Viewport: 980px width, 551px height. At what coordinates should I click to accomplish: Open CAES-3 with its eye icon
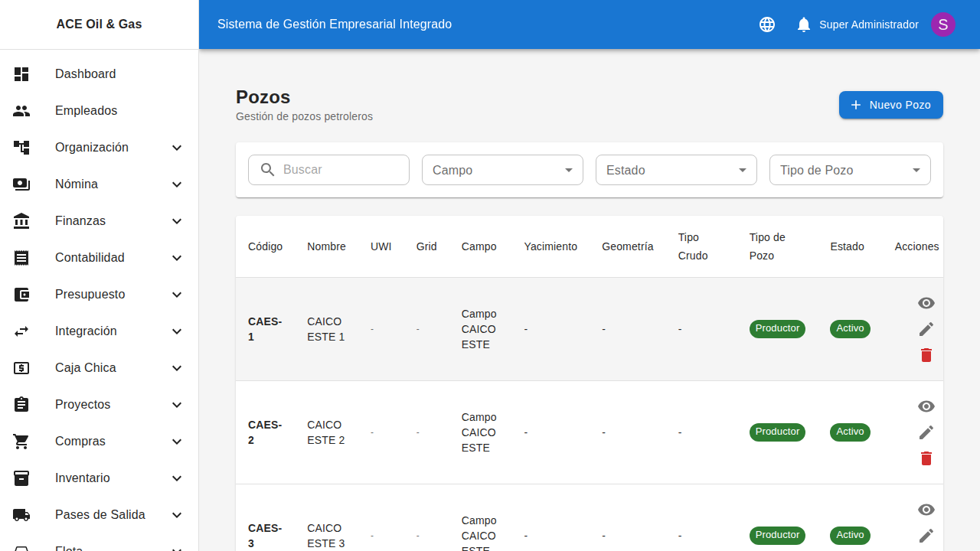click(926, 510)
